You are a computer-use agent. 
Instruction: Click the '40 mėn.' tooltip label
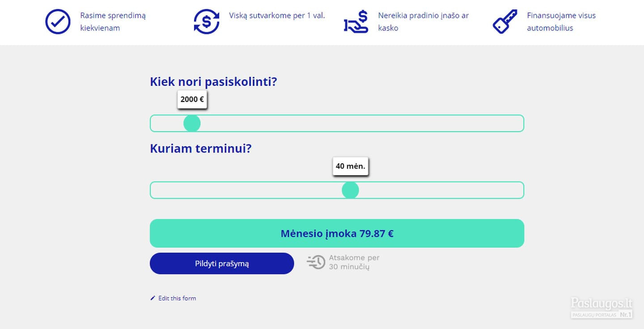coord(351,166)
